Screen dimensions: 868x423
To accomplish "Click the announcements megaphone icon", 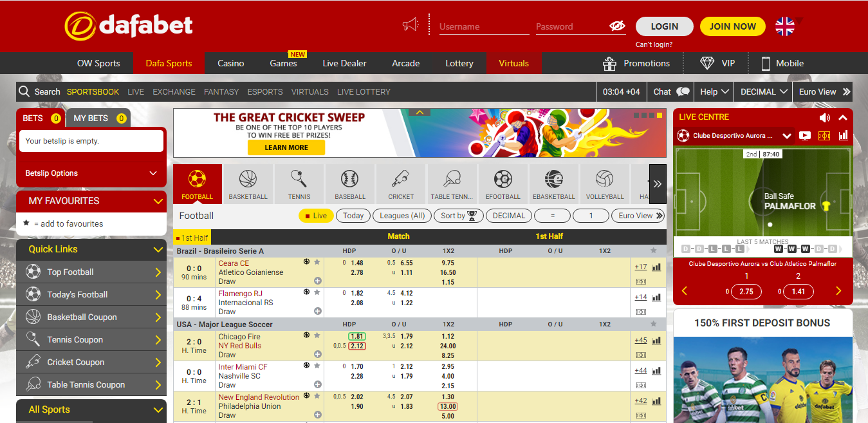I will [410, 26].
